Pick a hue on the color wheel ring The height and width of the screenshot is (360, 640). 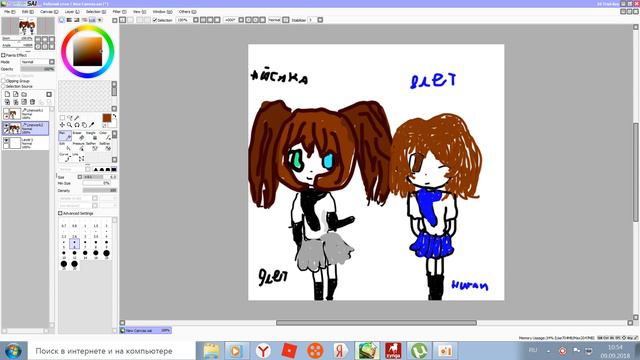pyautogui.click(x=87, y=29)
